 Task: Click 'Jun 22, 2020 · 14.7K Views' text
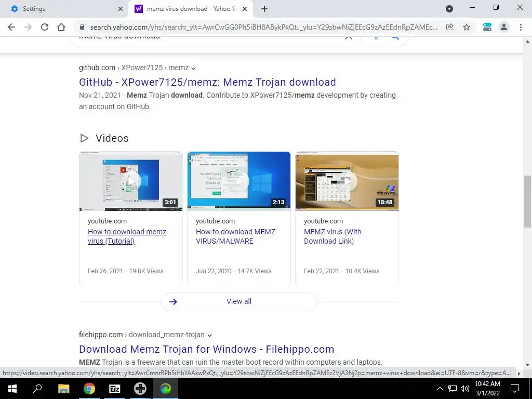point(234,271)
